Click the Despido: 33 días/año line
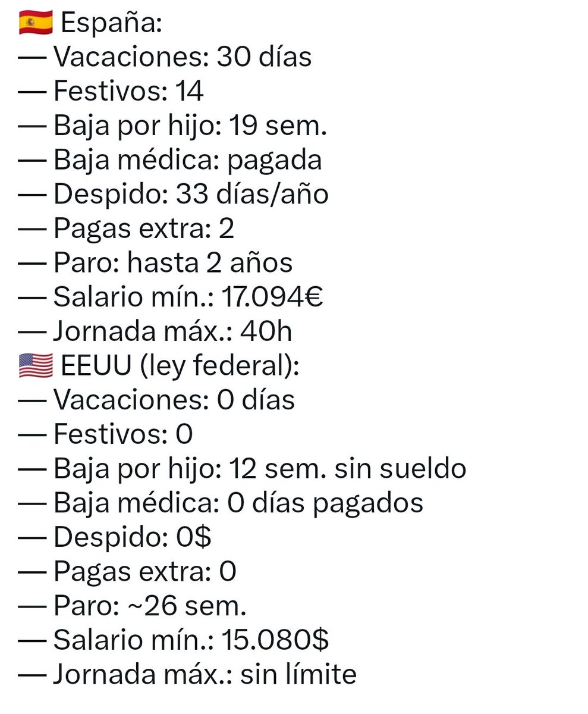The height and width of the screenshot is (714, 588). [x=174, y=195]
